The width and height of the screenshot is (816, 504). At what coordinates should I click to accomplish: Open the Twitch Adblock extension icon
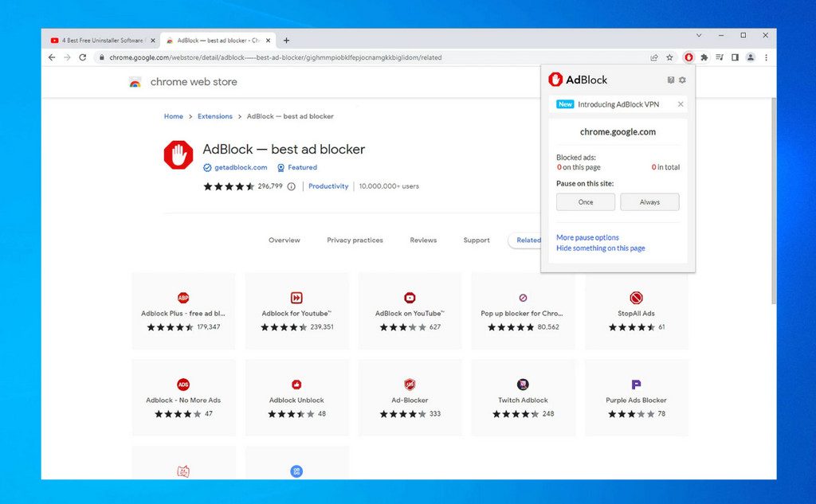pos(523,385)
